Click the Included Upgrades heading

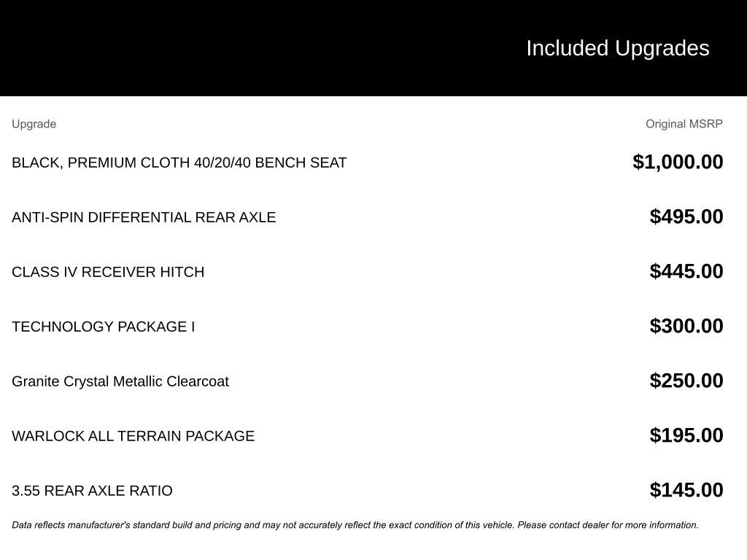point(617,48)
